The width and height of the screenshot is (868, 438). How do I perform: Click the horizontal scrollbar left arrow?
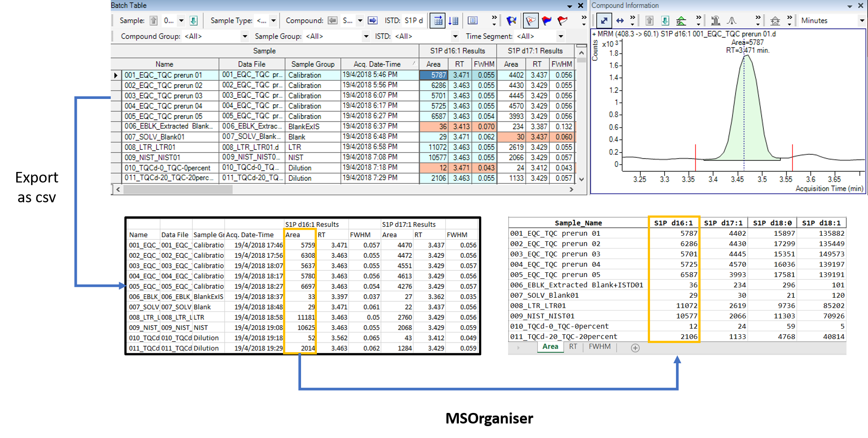coord(118,190)
